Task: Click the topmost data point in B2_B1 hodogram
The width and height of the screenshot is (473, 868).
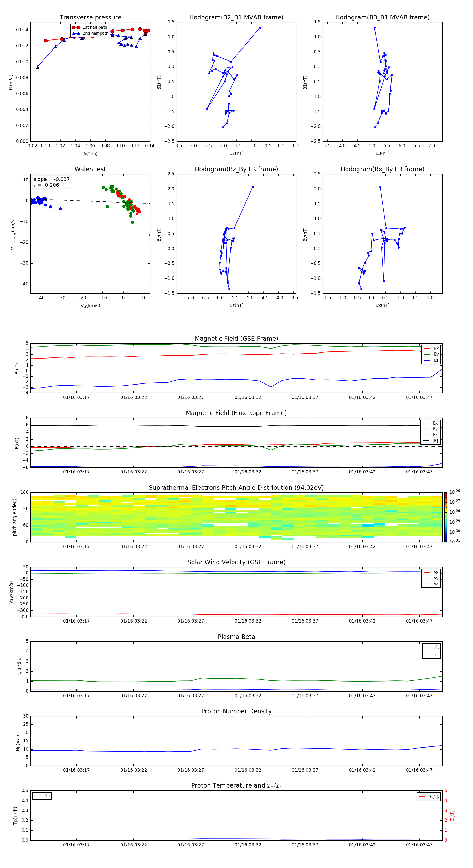Action: coord(260,28)
